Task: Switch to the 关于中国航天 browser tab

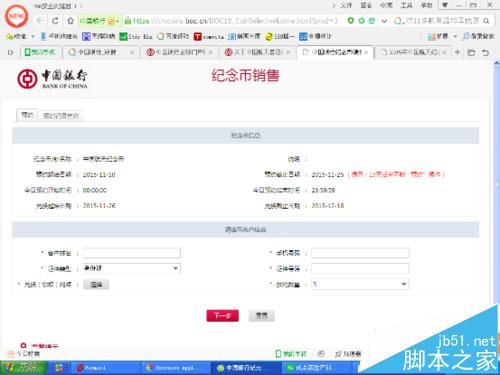Action: [x=257, y=52]
